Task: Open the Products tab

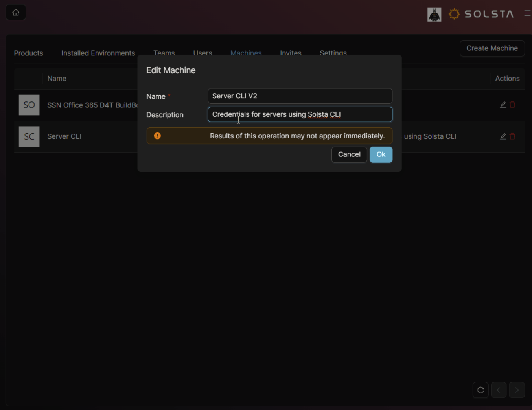Action: pyautogui.click(x=28, y=53)
